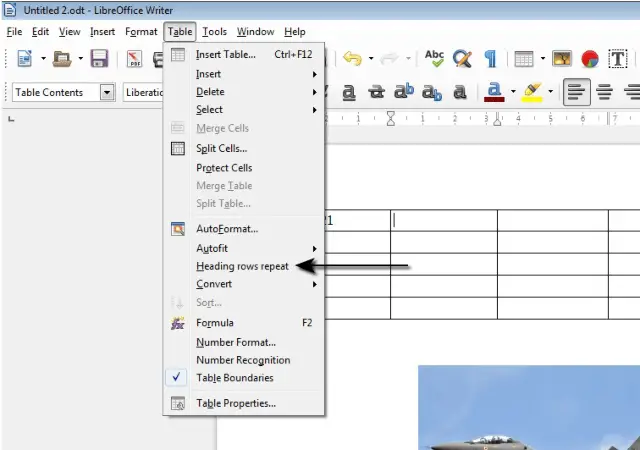This screenshot has width=640, height=450.
Task: Open New document dropdown arrow
Action: coord(43,59)
